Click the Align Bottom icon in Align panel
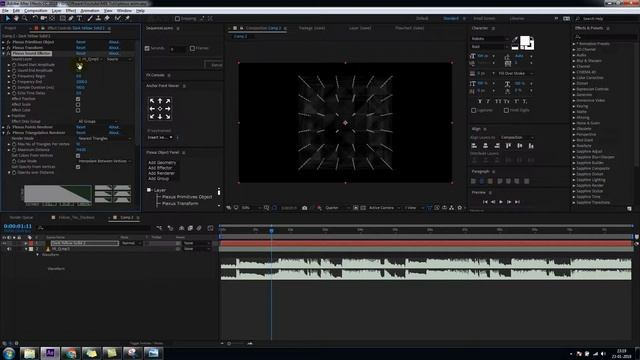The image size is (640, 360). [x=531, y=146]
